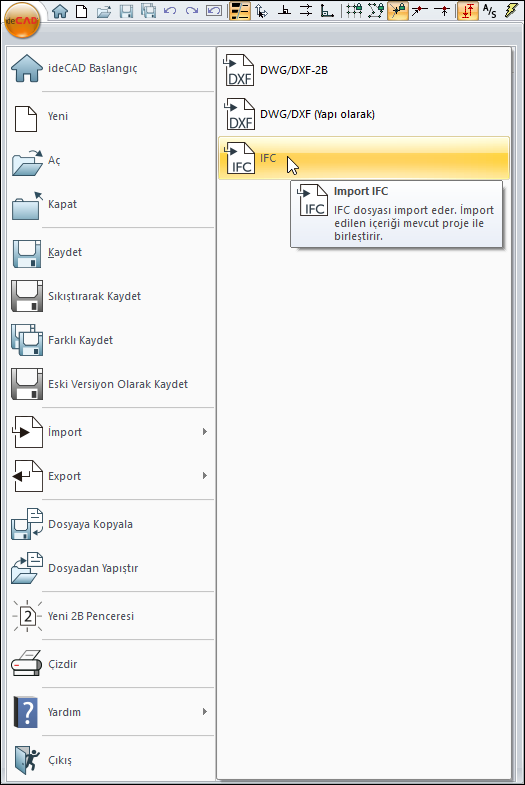Click the undo arrow in toolbar
Screen dimensions: 525x785
[170, 11]
